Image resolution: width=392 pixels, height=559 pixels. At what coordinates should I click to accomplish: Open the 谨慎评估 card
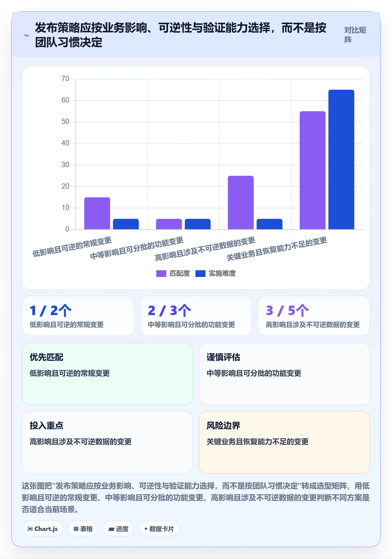[284, 374]
